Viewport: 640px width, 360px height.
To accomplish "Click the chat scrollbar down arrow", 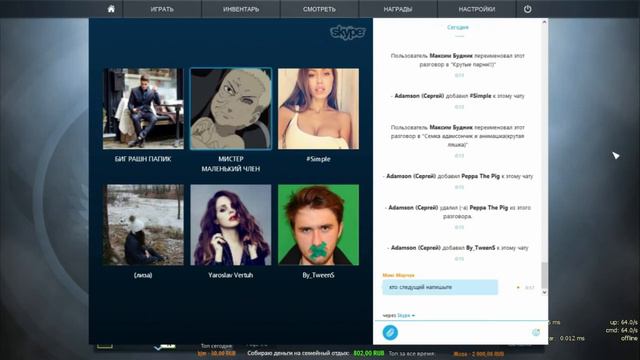I will pos(544,292).
